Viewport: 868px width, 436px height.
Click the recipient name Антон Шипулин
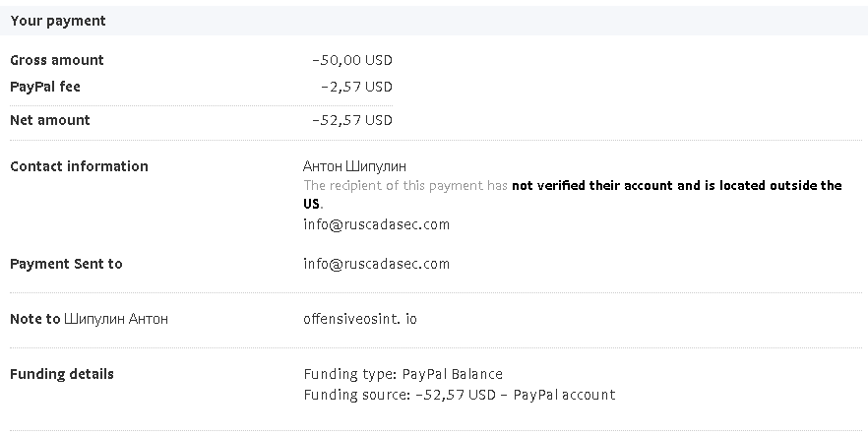coord(354,166)
